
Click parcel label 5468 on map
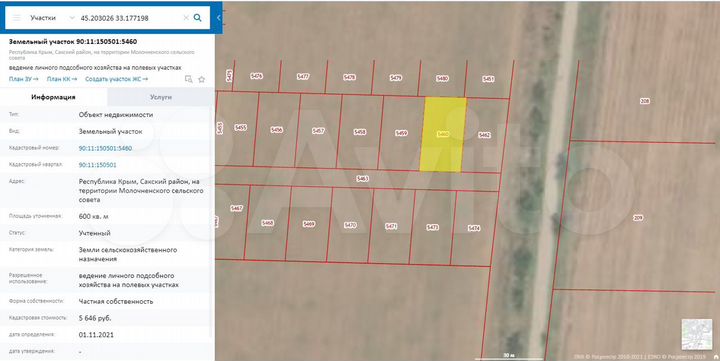click(268, 223)
